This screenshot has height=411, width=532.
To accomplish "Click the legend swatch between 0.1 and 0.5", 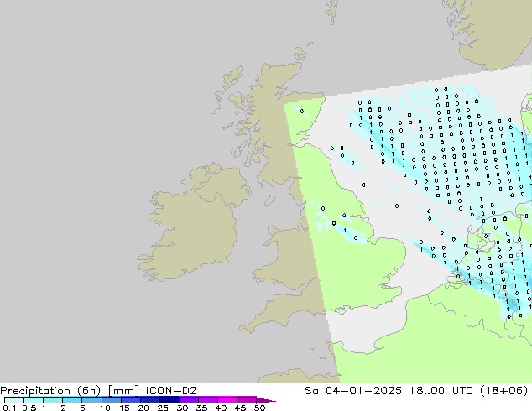I will click(14, 400).
